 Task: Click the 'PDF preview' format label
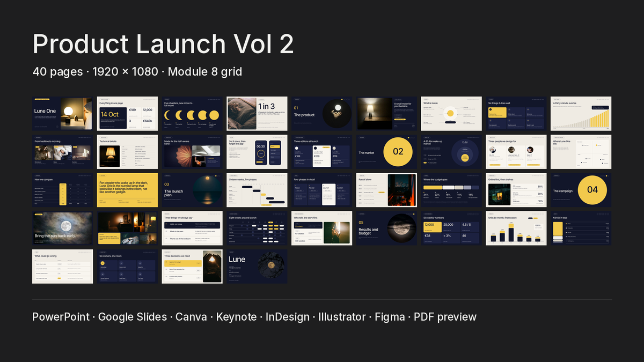[445, 317]
